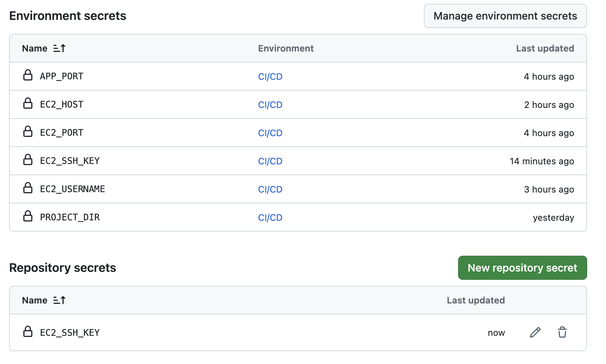606x364 pixels.
Task: Click the Environment column header
Action: [x=286, y=49]
